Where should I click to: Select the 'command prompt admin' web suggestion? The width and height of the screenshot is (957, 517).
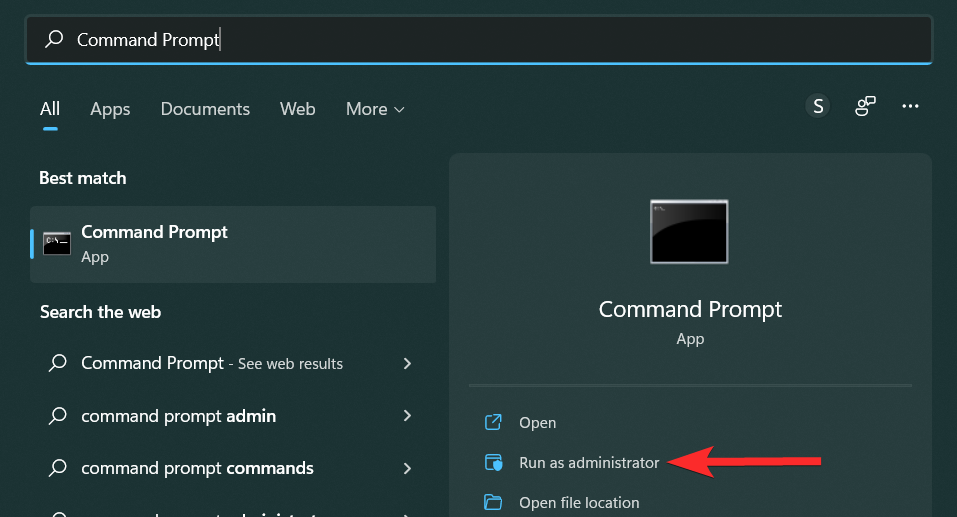point(178,416)
